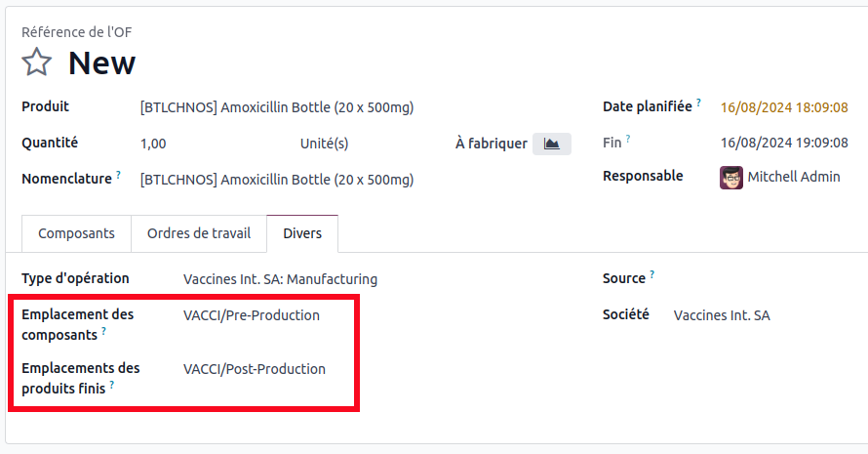Image resolution: width=868 pixels, height=454 pixels.
Task: Show help tooltip for Date planifiée
Action: tap(698, 102)
